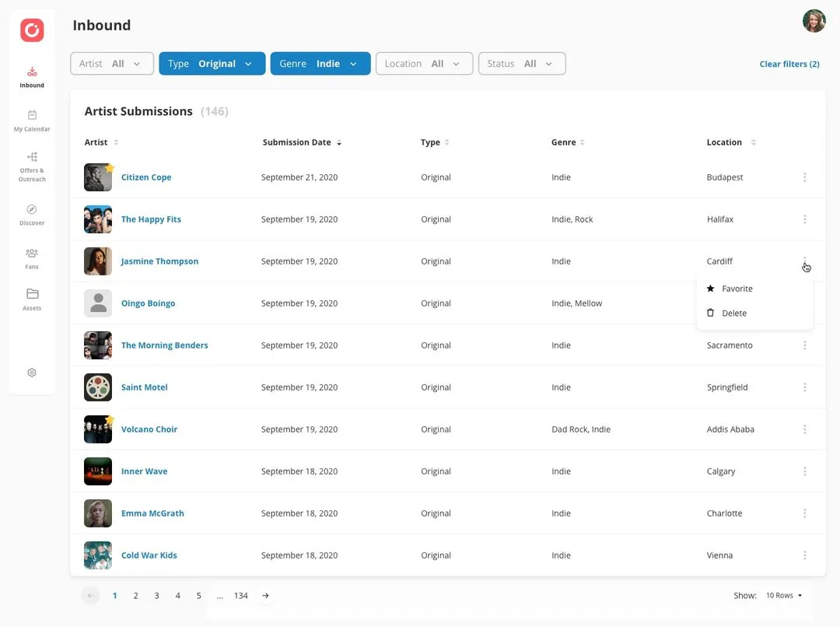Change the 10 Rows display dropdown
This screenshot has height=627, width=840.
(x=784, y=595)
